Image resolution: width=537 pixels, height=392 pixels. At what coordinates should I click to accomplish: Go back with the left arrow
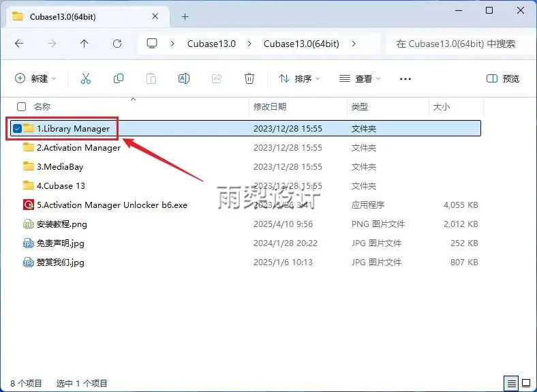[19, 44]
